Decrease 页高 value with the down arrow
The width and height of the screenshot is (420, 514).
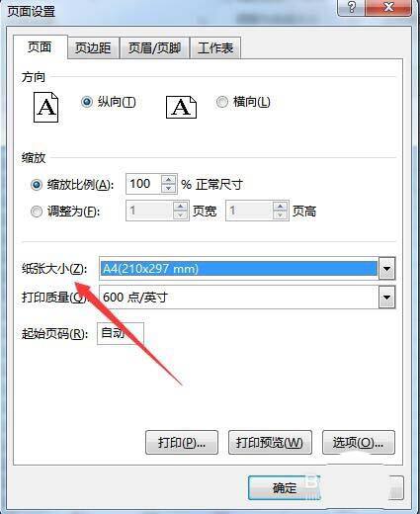coord(280,214)
